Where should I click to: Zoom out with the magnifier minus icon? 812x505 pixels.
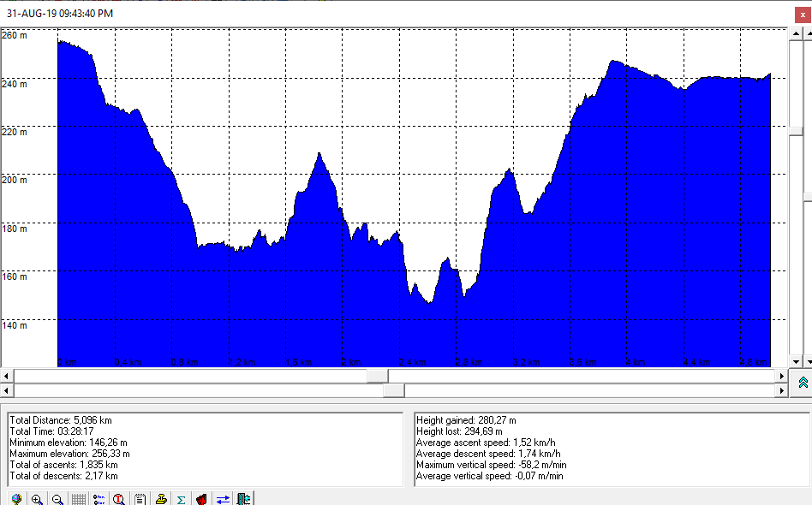[57, 498]
